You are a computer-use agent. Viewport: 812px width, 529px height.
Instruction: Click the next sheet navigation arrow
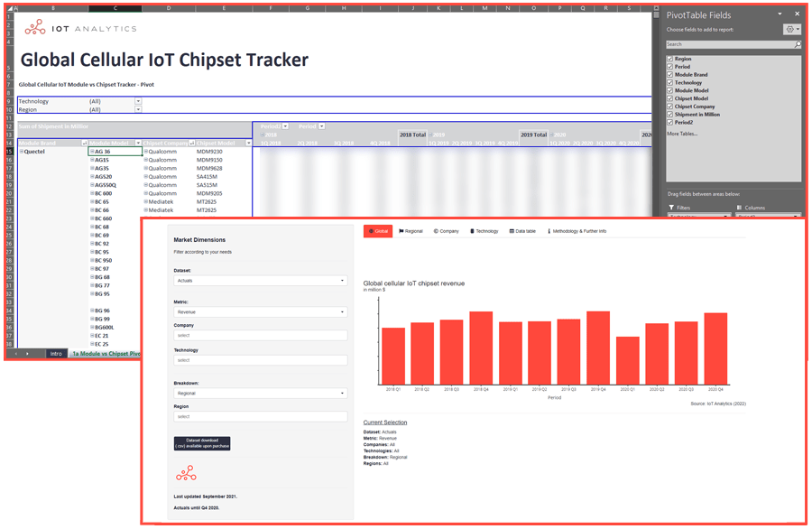27,354
